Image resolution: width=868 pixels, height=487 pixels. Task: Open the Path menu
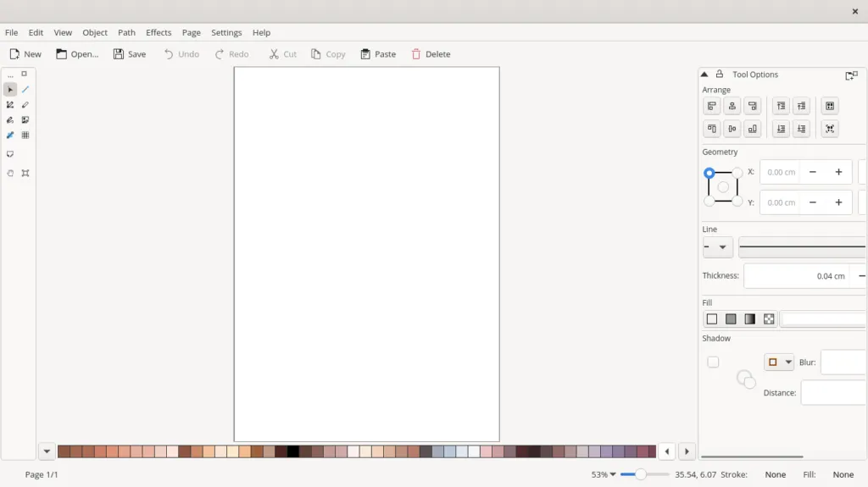point(126,32)
